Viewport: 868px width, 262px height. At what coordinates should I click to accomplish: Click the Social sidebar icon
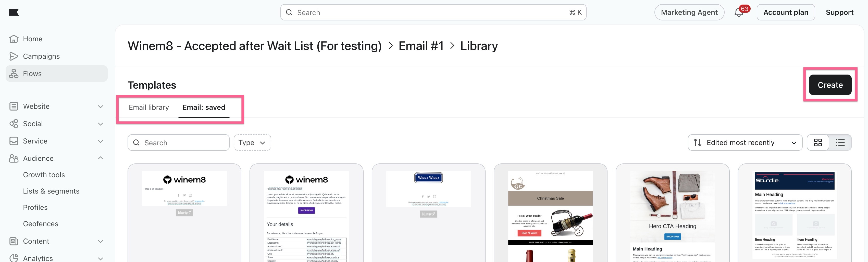[14, 124]
